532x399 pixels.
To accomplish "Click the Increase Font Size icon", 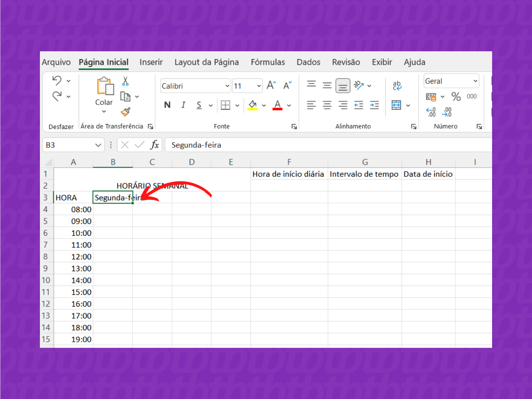I will pos(271,85).
